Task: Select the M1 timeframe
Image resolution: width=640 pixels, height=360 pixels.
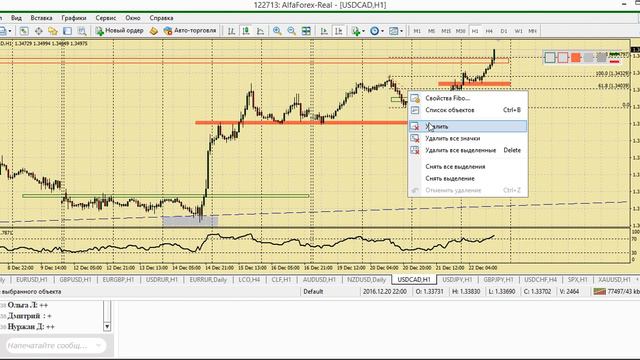Action: [417, 31]
